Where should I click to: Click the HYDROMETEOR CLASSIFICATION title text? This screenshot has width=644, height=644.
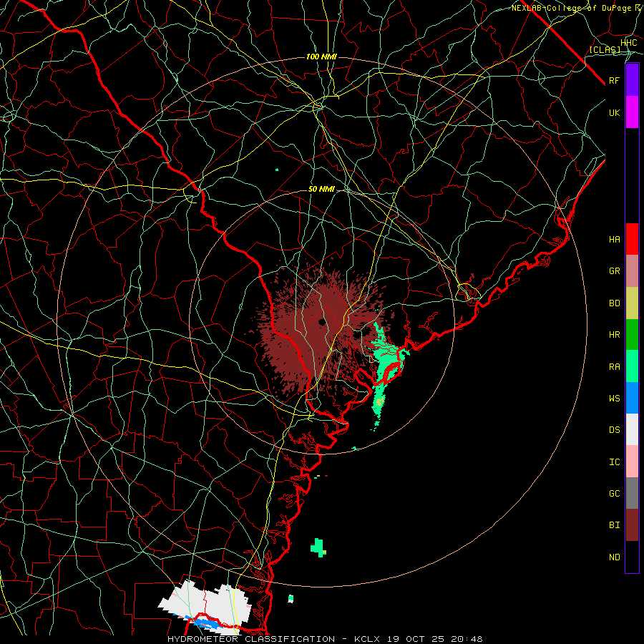pos(251,639)
